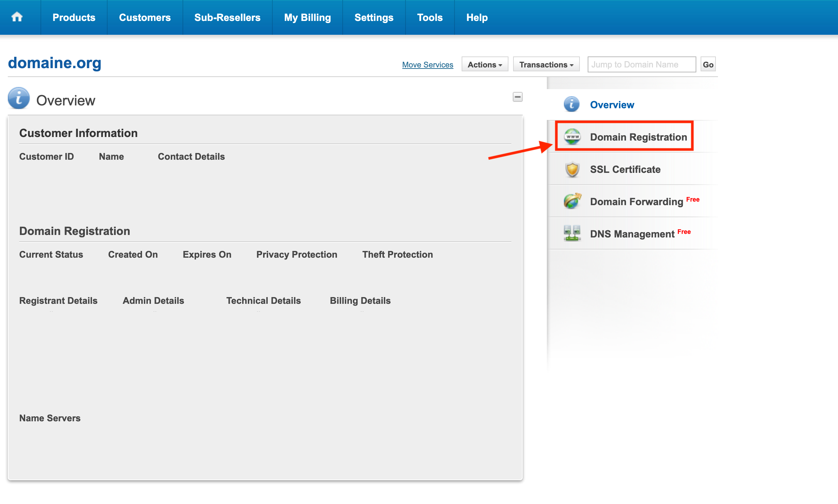Click the Expires On label
The image size is (838, 504).
pos(207,254)
